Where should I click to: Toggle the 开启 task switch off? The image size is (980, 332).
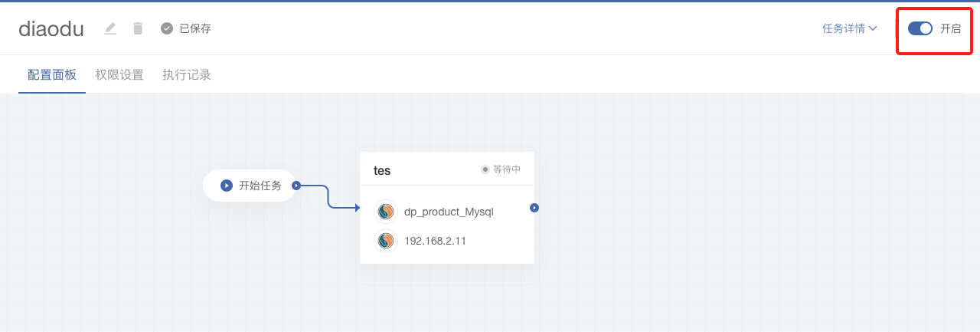(920, 28)
